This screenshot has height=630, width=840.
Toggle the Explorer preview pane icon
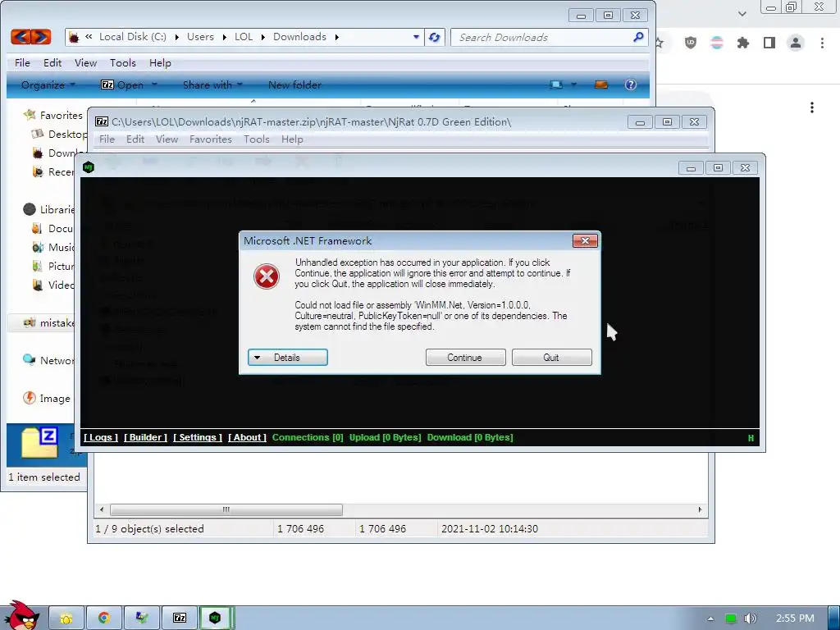point(601,84)
